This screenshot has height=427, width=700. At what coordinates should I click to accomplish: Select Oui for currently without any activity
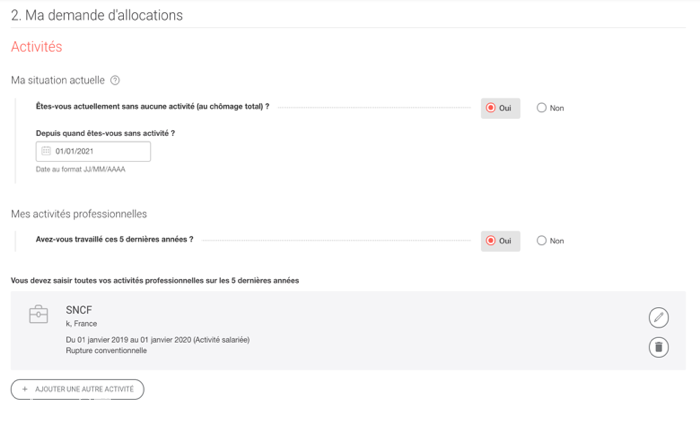(x=500, y=108)
